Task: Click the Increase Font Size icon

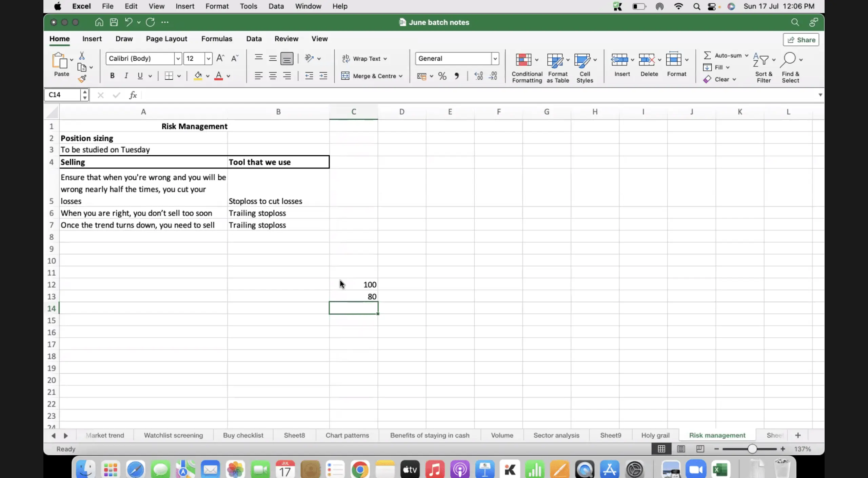Action: pyautogui.click(x=220, y=58)
